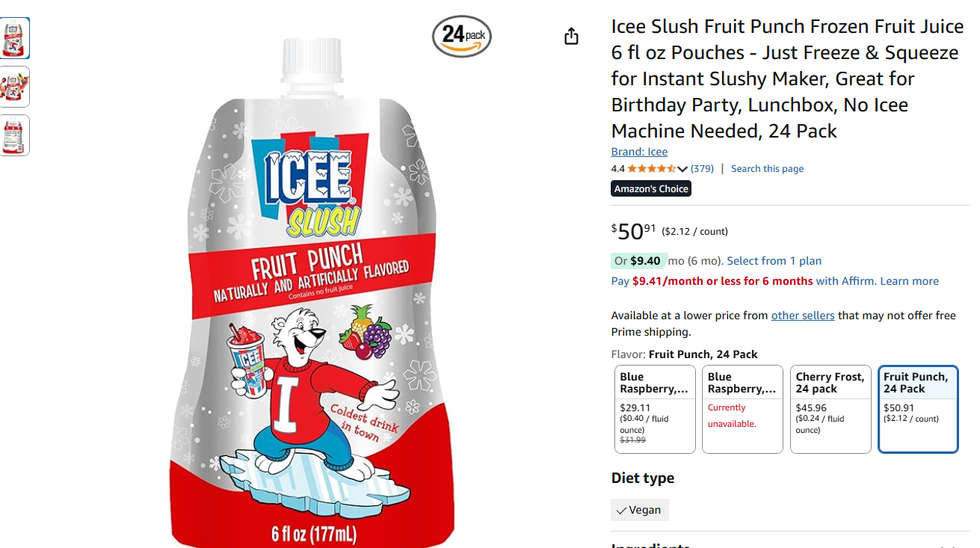Choose Cherry Frost 24 pack flavor
The height and width of the screenshot is (548, 980).
tap(830, 409)
